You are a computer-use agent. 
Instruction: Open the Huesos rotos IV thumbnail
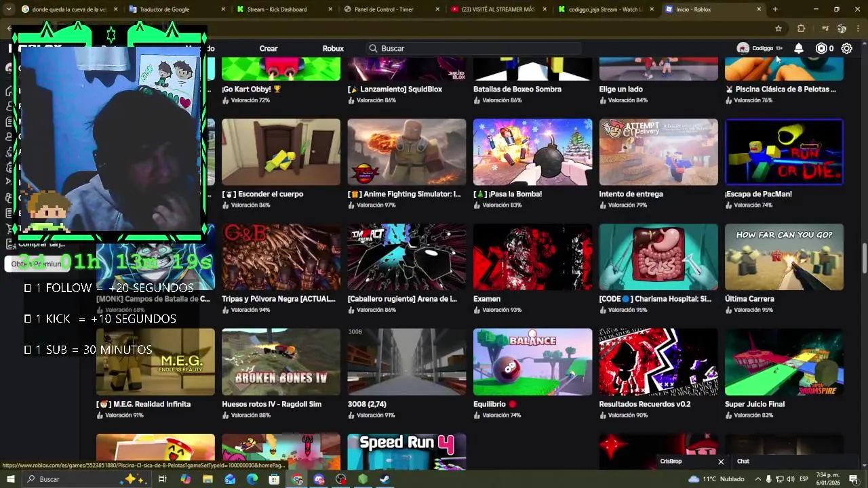click(281, 362)
